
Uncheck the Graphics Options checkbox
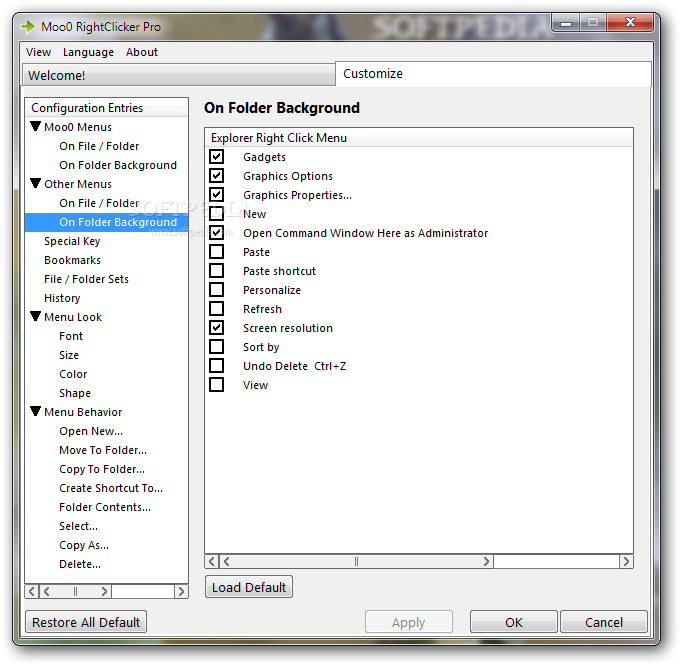216,176
